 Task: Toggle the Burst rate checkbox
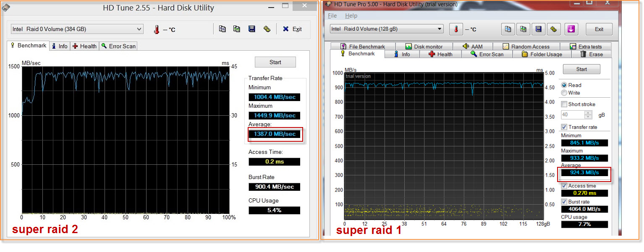tap(564, 202)
